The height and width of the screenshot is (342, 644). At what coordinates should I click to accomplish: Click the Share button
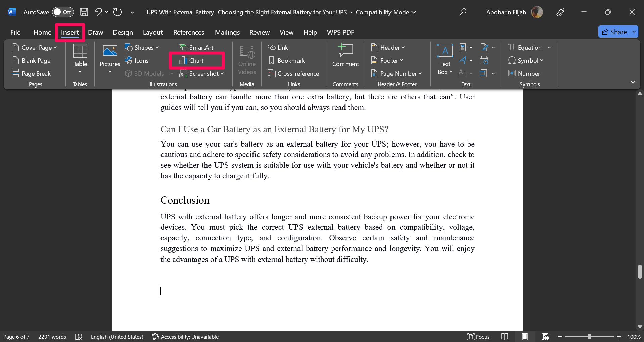[x=618, y=32]
